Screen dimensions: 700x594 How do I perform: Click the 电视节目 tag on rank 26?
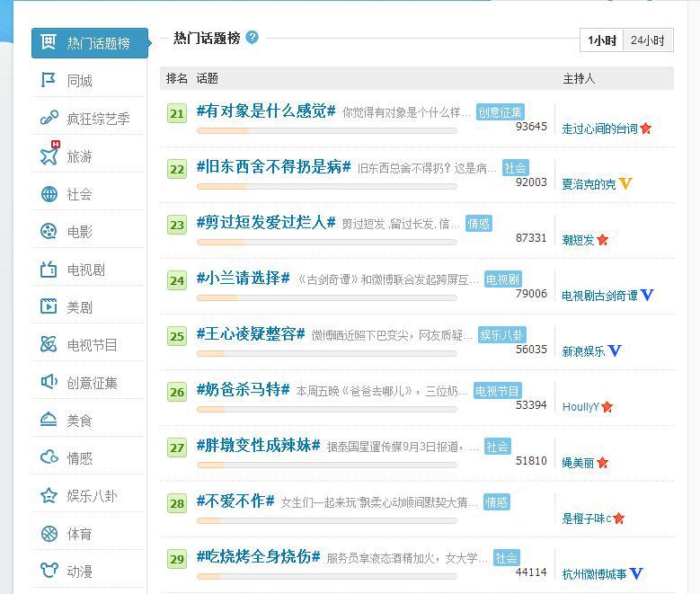pyautogui.click(x=497, y=391)
